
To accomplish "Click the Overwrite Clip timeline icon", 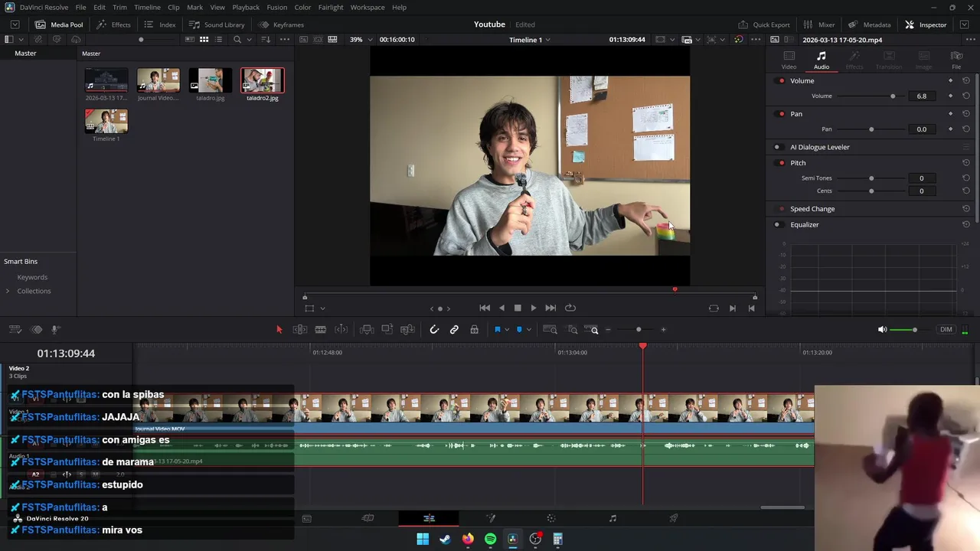I will pos(387,330).
